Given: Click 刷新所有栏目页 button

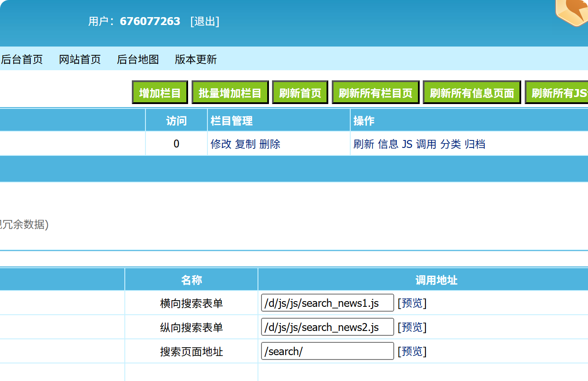Looking at the screenshot, I should (x=375, y=93).
